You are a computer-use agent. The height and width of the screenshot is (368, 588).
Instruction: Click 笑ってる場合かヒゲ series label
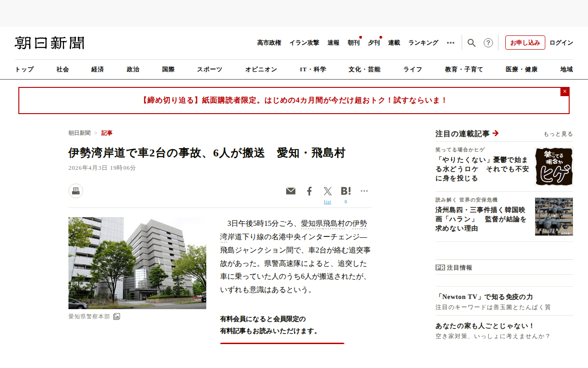(x=460, y=149)
